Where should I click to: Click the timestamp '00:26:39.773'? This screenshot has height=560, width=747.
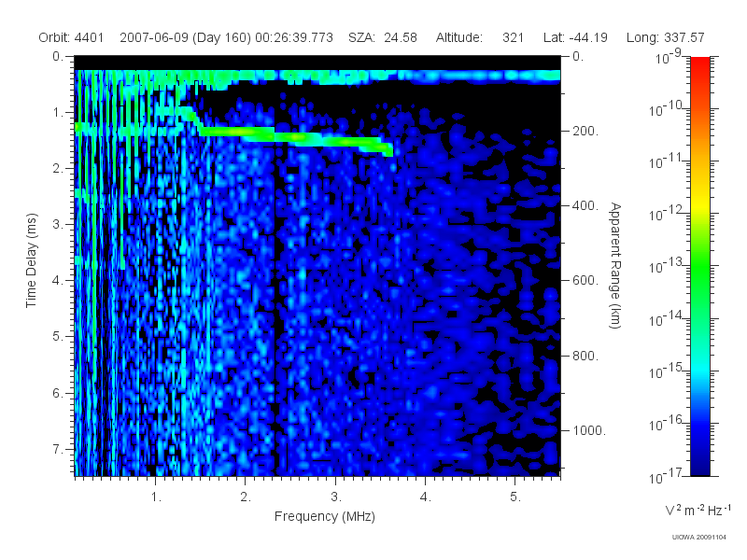[294, 37]
